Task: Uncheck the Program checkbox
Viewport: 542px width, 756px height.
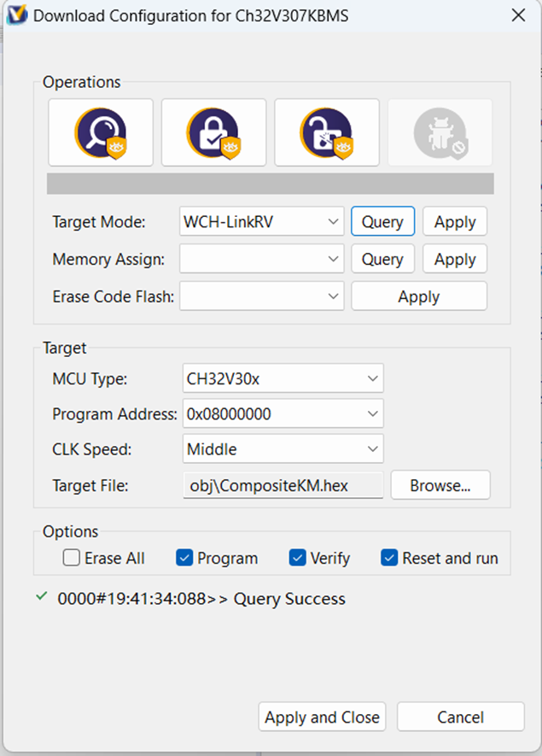Action: (184, 558)
